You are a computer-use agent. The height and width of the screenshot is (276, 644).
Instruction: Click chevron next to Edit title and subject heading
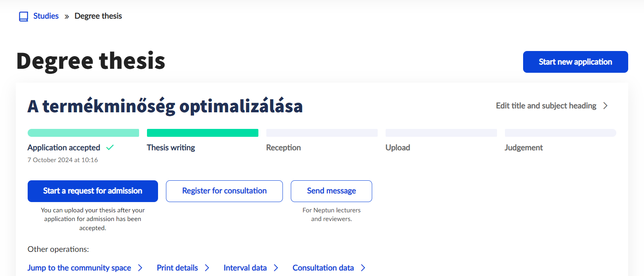(605, 106)
